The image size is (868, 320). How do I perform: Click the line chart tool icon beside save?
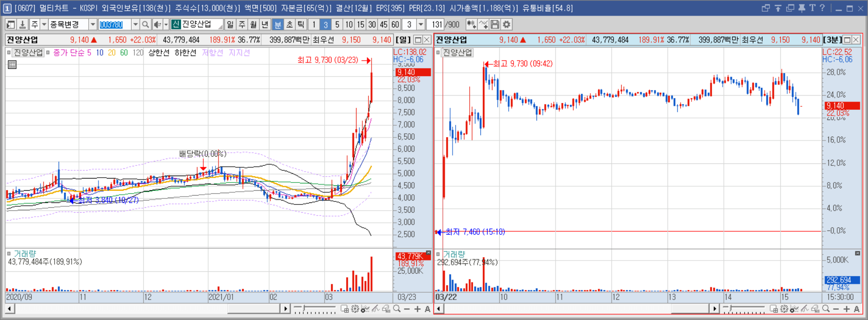click(x=483, y=24)
